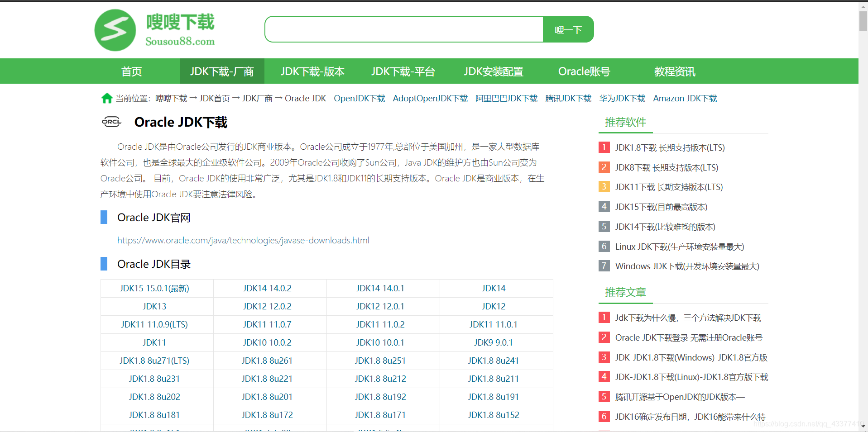Focus the search input box
Viewport: 868px width, 432px height.
[x=404, y=29]
